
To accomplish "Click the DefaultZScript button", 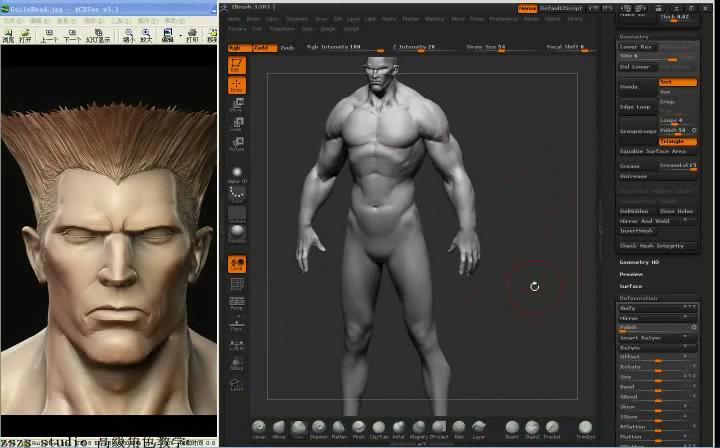I will pos(561,8).
